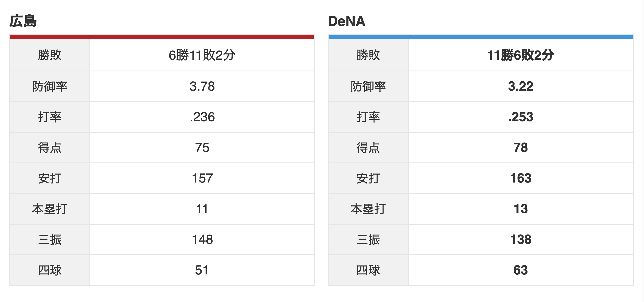Select the 得点 label in the Hiroshima table
This screenshot has height=302, width=644.
[x=50, y=148]
